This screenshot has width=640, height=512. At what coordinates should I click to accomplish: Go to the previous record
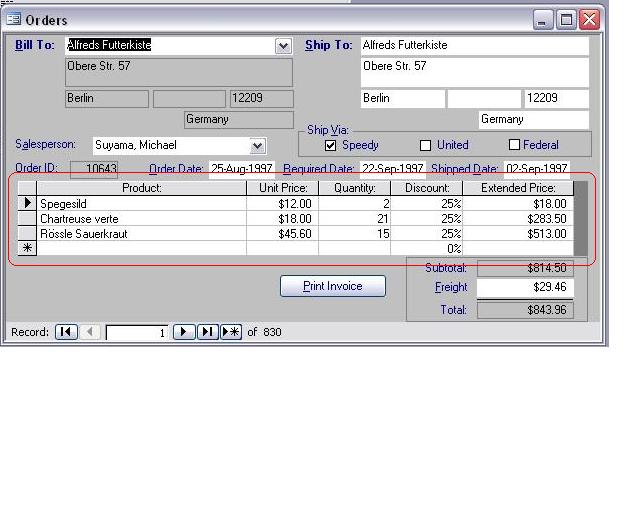click(x=90, y=332)
